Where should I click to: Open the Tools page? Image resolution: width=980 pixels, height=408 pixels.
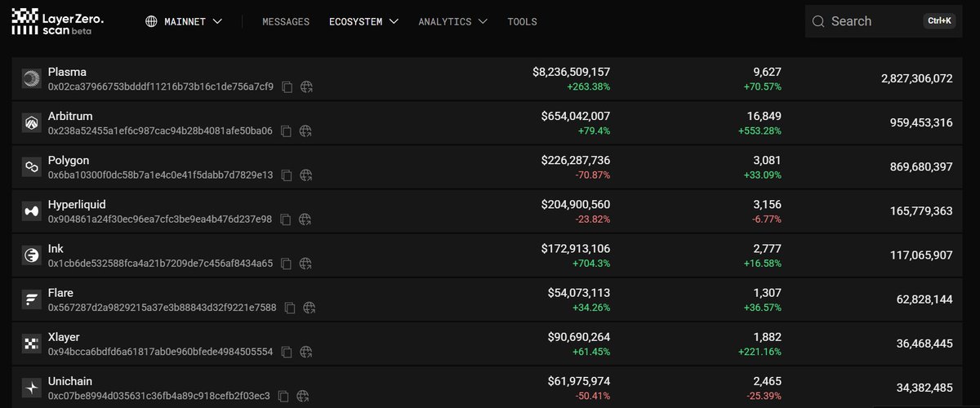(x=523, y=22)
